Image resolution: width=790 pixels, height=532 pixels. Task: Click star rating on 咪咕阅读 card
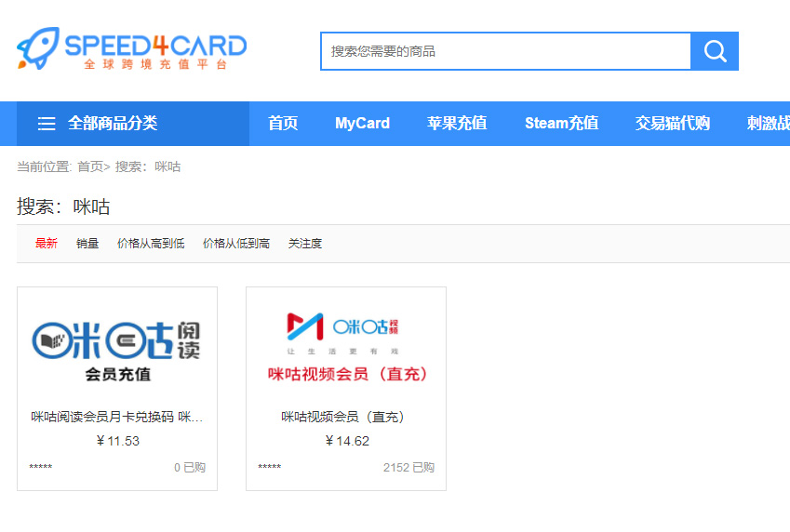[41, 467]
